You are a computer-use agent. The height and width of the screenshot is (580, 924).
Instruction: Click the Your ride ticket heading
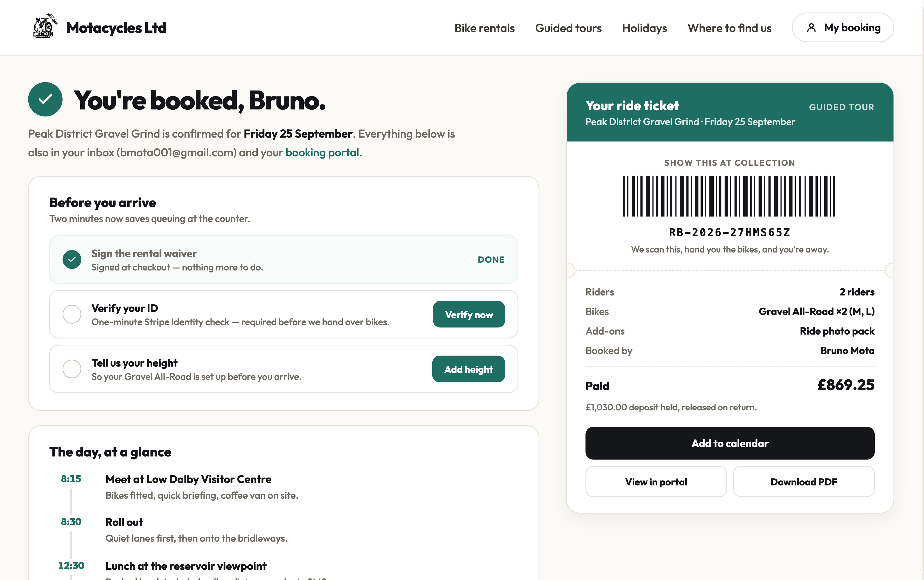(x=632, y=106)
